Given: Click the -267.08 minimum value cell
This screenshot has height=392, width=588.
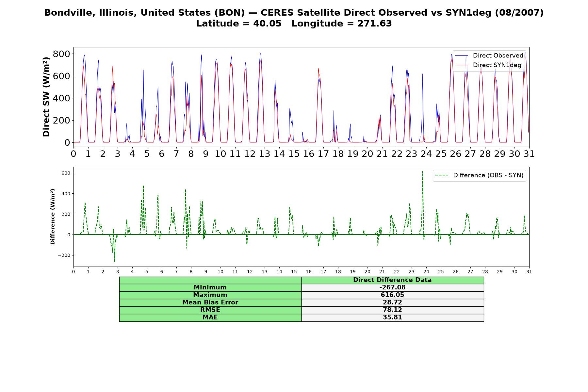Looking at the screenshot, I should [392, 287].
